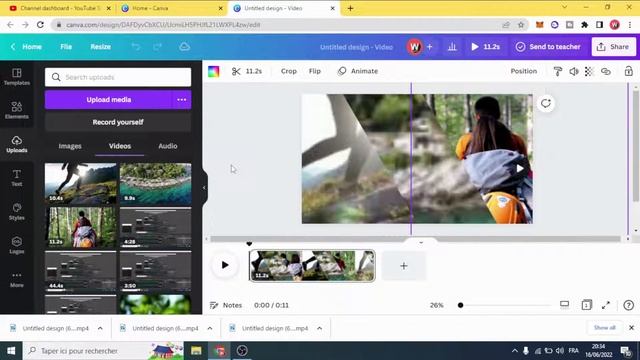Switch to the Audio tab
This screenshot has height=360, width=640.
click(x=168, y=146)
